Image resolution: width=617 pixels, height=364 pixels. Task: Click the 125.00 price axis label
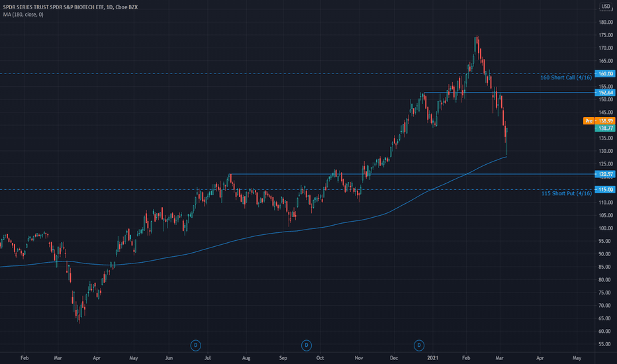(x=606, y=163)
